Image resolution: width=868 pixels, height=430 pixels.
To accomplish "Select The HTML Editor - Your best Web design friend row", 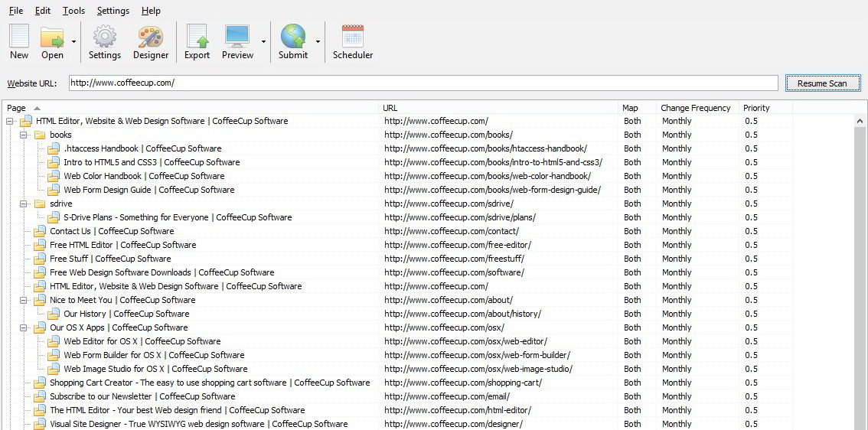I will click(397, 411).
